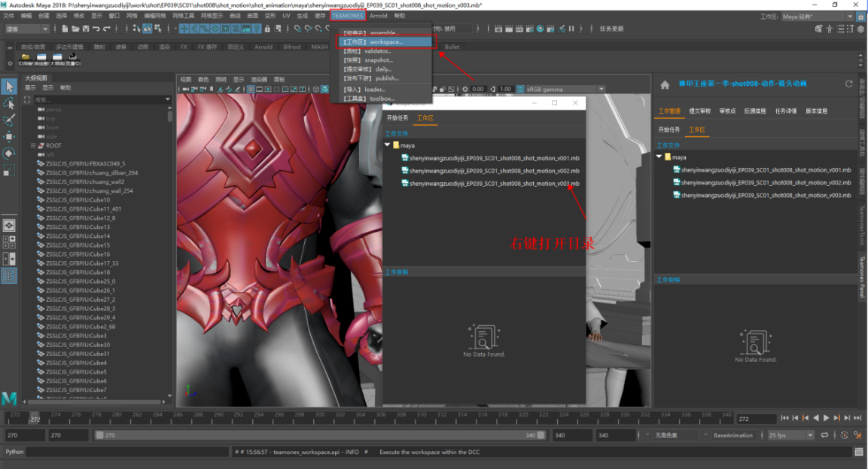
Task: Collapse the maya folder in right panel
Action: [659, 157]
